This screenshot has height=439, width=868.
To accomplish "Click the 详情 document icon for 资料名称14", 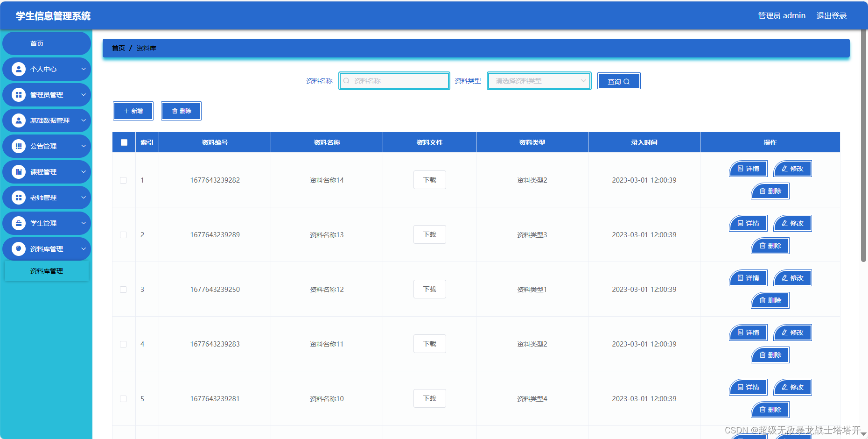I will (x=741, y=169).
